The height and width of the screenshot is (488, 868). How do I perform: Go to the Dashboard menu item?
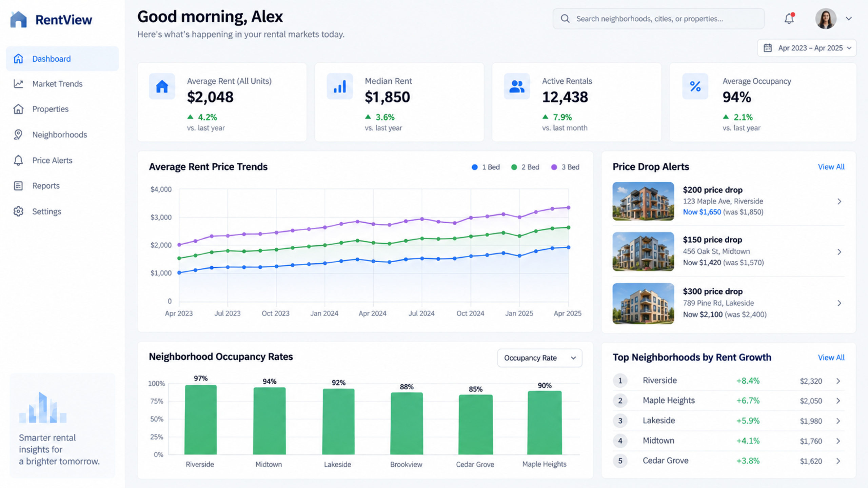[x=62, y=59]
